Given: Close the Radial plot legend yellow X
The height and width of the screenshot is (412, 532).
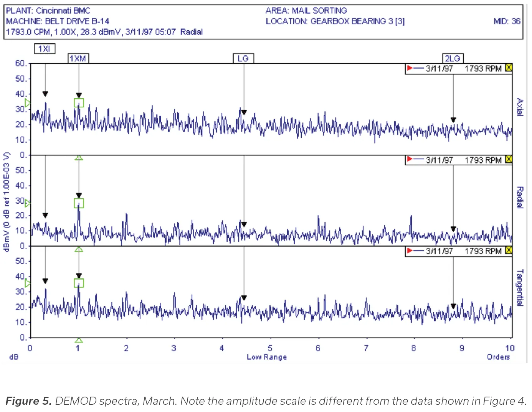Looking at the screenshot, I should coord(509,159).
